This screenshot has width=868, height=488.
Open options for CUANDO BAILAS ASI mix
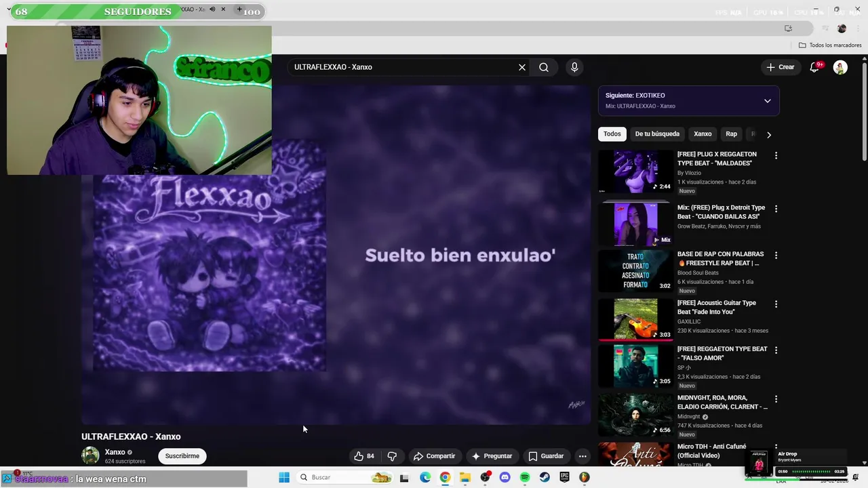pyautogui.click(x=776, y=209)
